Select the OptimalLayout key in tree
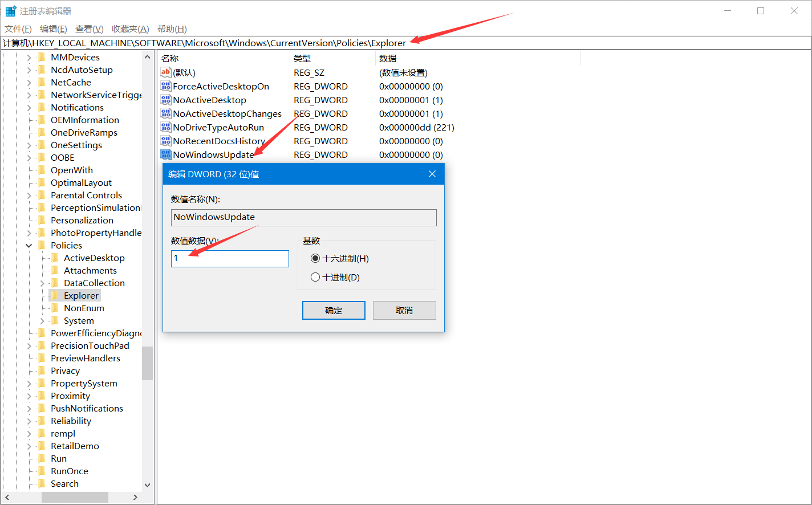The image size is (812, 505). (x=81, y=182)
